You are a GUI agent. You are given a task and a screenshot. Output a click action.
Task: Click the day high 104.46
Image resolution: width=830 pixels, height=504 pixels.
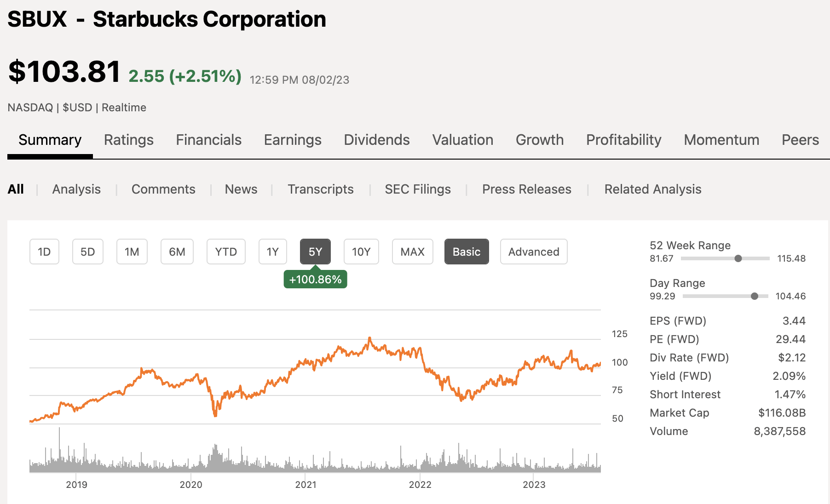click(x=790, y=296)
